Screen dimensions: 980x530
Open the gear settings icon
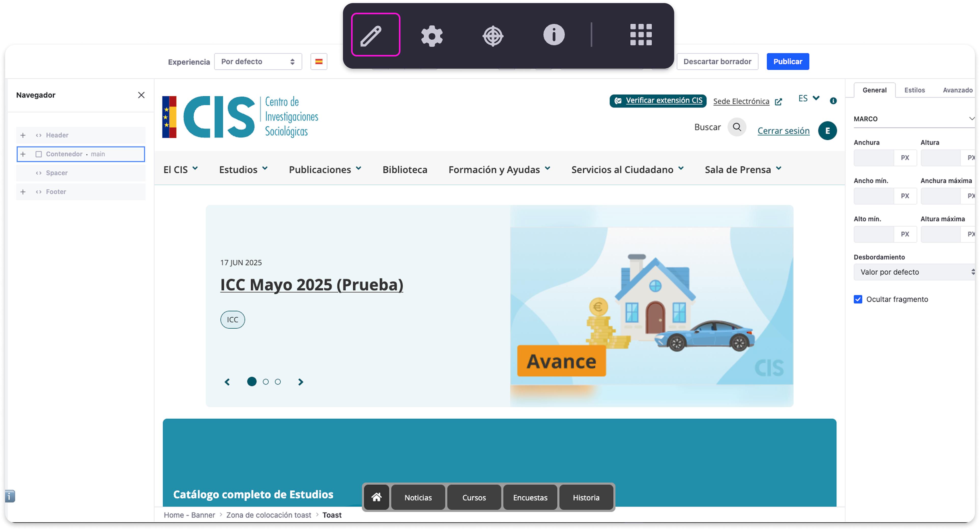click(x=432, y=36)
